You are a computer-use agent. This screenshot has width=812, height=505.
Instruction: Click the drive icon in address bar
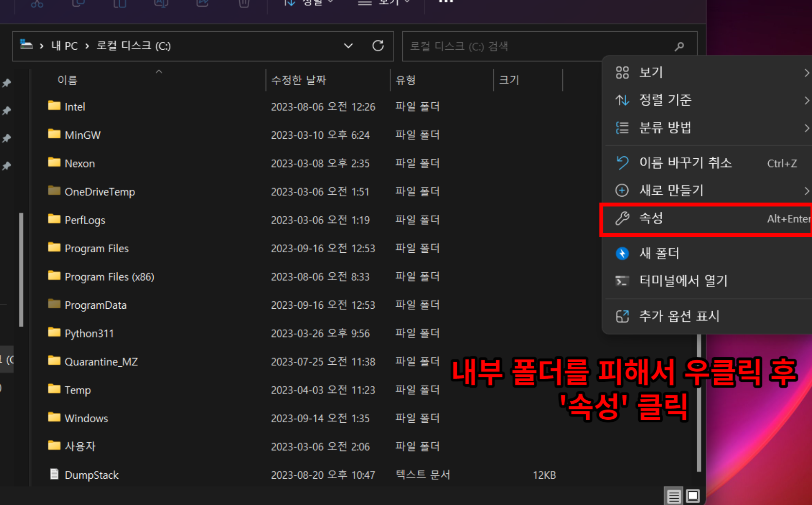click(26, 45)
